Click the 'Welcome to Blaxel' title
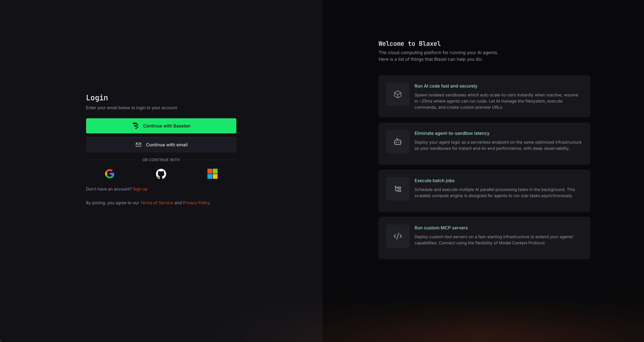 409,44
